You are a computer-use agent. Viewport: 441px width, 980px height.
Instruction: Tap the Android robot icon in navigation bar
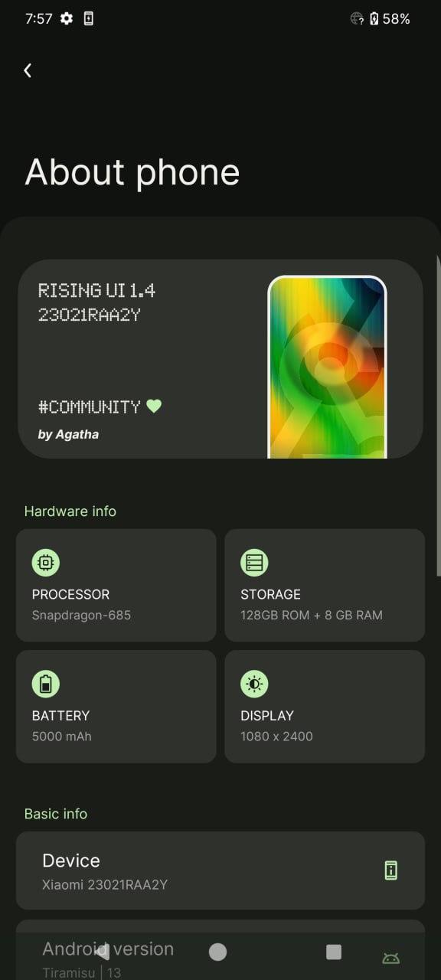(390, 957)
